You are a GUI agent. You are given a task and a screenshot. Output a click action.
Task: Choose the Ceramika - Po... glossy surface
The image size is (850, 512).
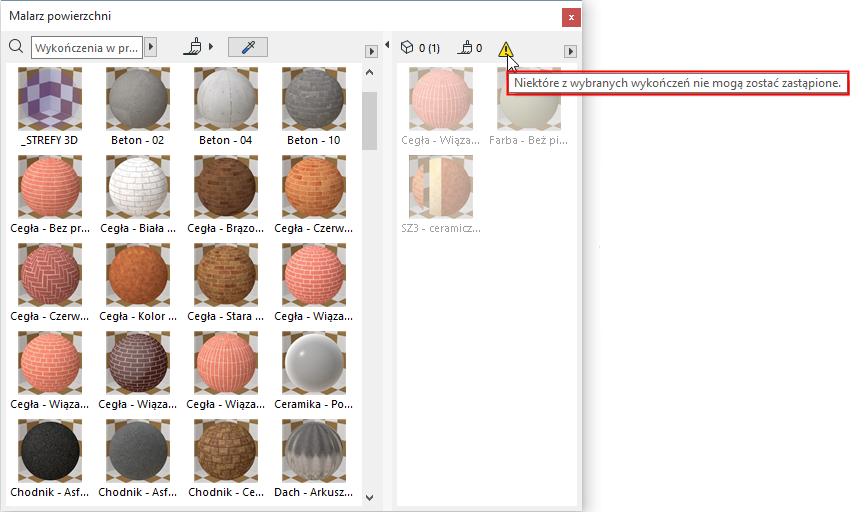314,362
